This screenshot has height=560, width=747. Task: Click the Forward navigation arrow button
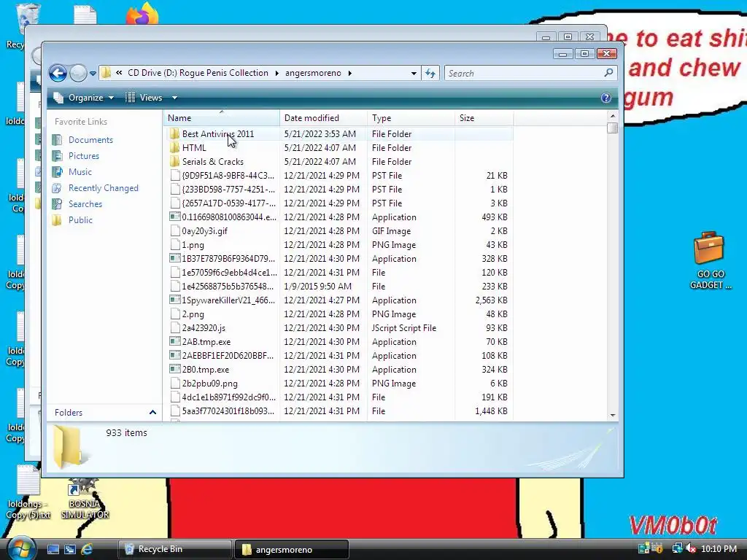tap(78, 74)
